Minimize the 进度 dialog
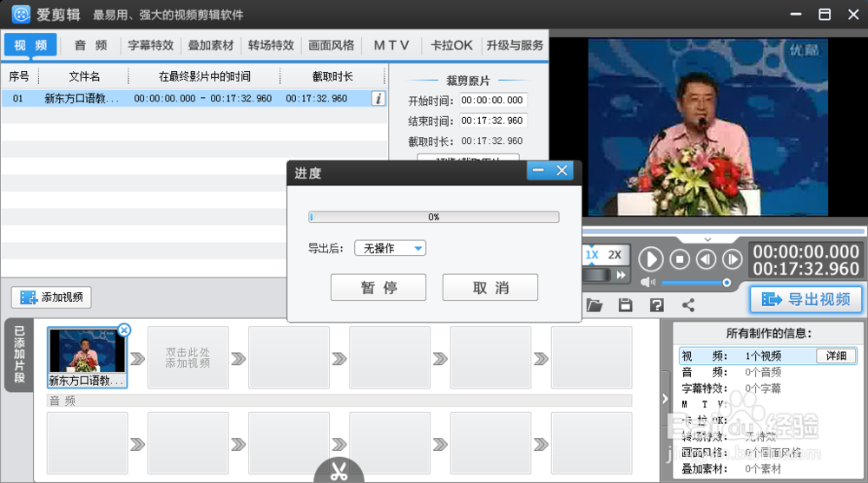868x483 pixels. [x=538, y=171]
